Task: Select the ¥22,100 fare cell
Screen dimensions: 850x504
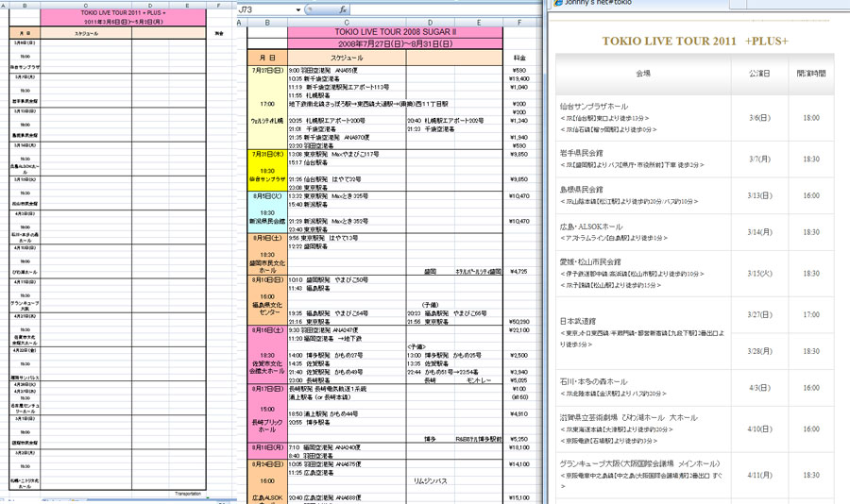Action: [519, 330]
